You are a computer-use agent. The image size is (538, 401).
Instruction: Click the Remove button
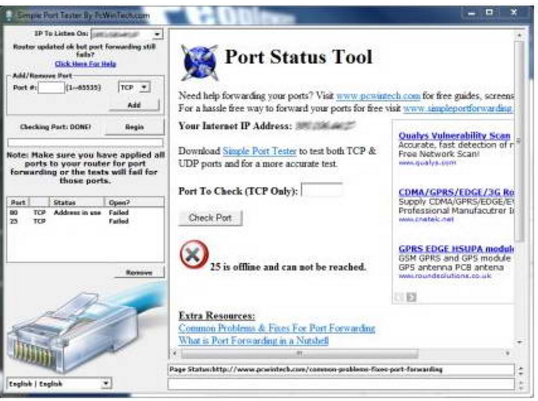pos(139,272)
